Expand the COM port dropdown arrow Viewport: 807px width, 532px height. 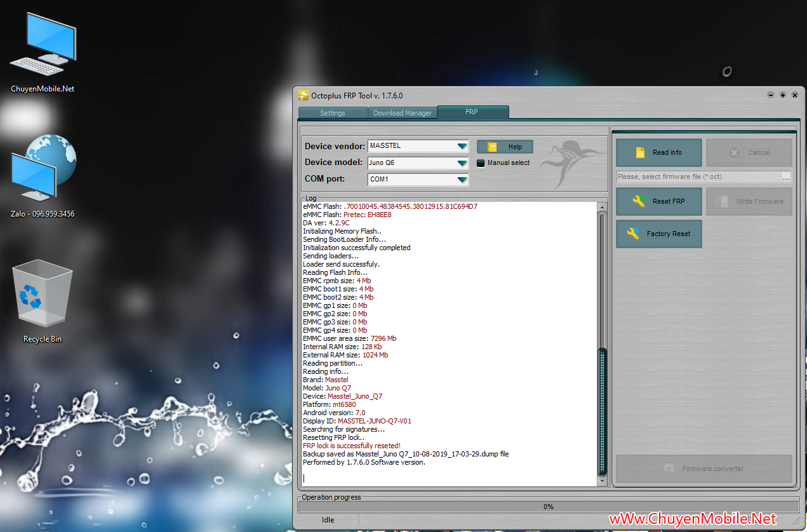point(462,180)
